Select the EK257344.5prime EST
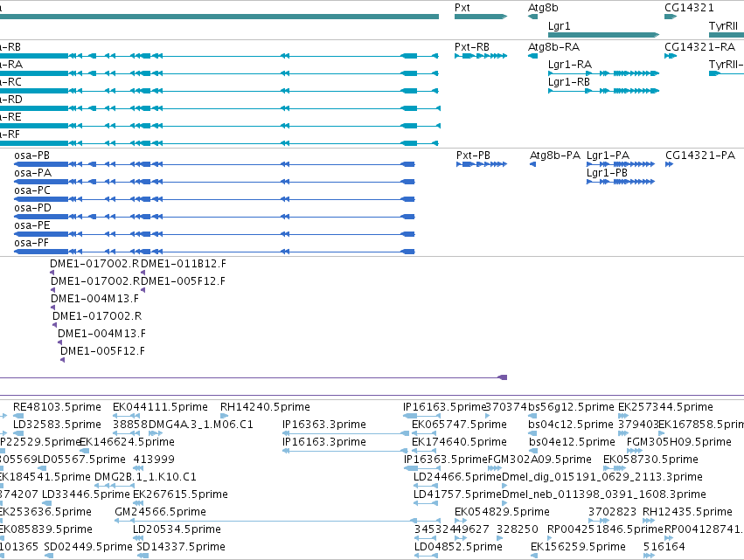This screenshot has height=560, width=744. (x=623, y=416)
